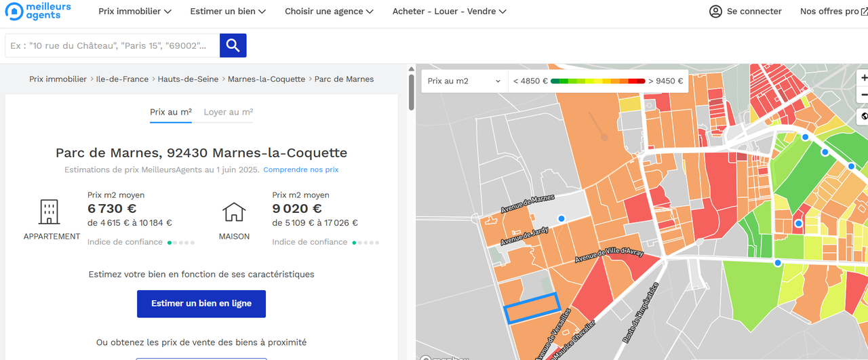The height and width of the screenshot is (360, 868).
Task: Open the Nos offres pro link
Action: [829, 12]
